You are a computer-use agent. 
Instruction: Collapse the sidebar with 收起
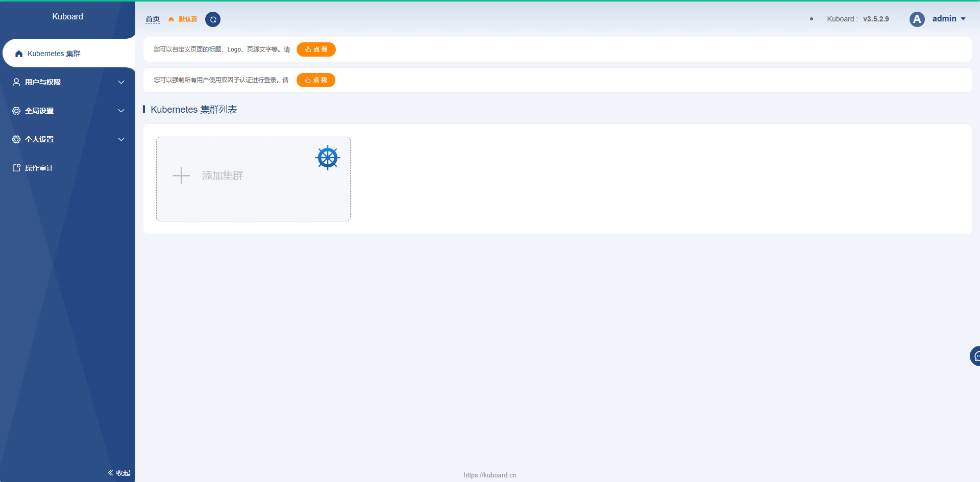point(119,473)
